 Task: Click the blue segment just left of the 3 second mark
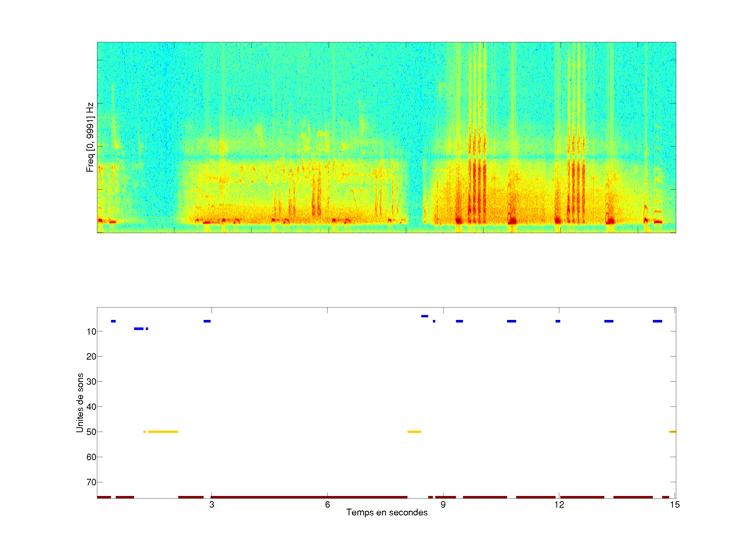click(x=207, y=321)
